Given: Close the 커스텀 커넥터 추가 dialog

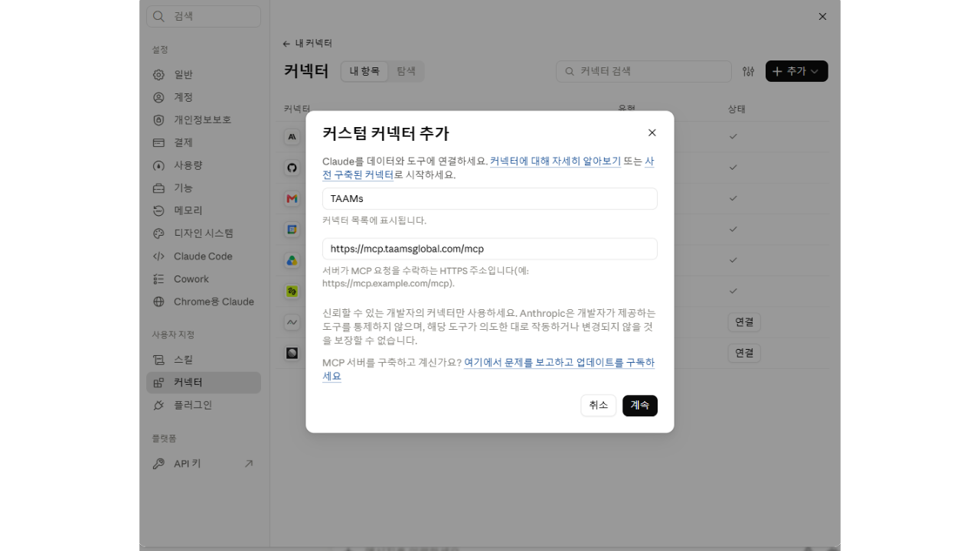Looking at the screenshot, I should tap(652, 132).
